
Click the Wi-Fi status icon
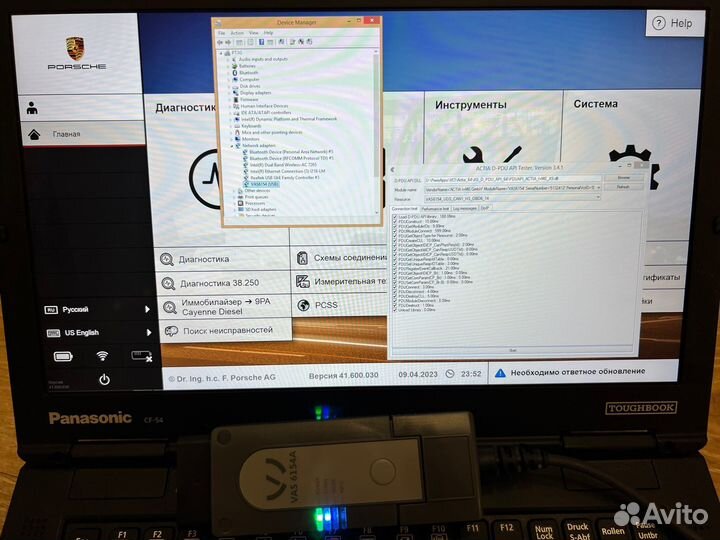(x=102, y=355)
